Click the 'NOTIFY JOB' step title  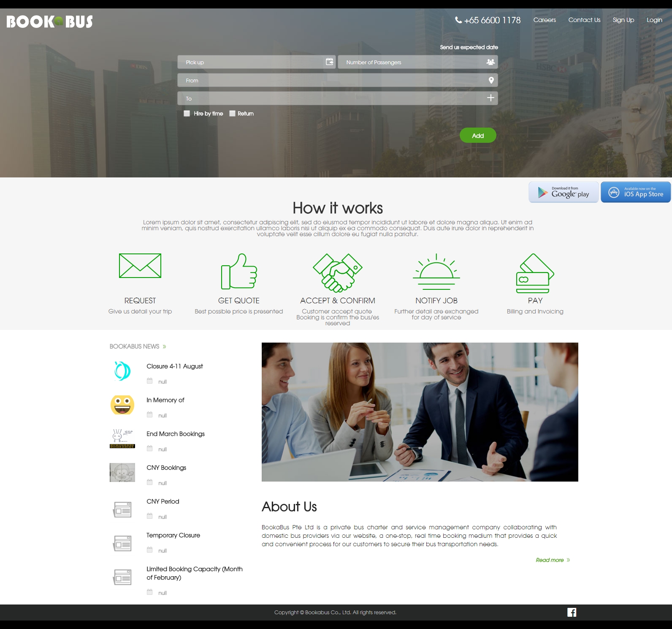[436, 301]
